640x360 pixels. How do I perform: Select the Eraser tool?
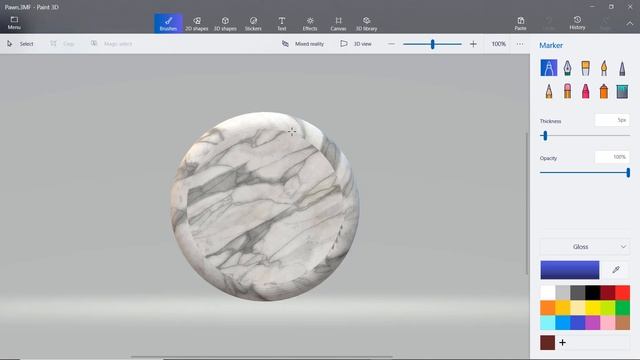pyautogui.click(x=567, y=91)
